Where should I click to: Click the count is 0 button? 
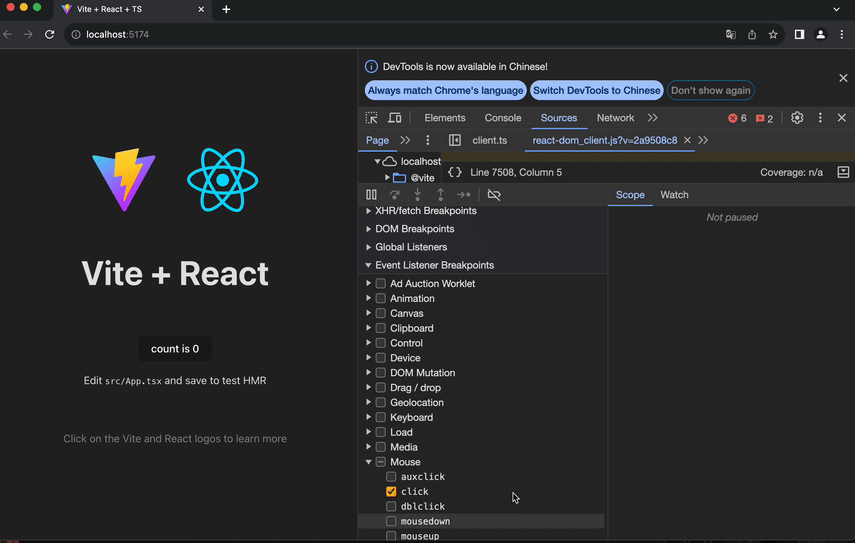pyautogui.click(x=175, y=349)
